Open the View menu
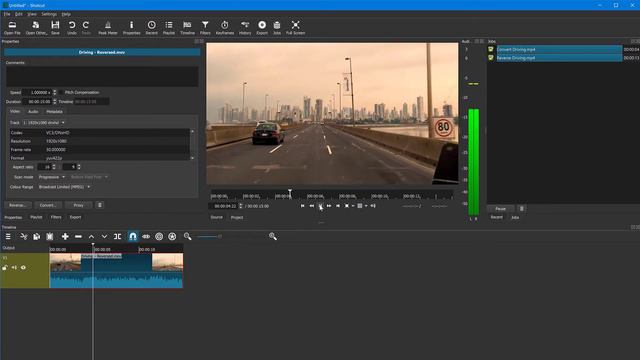Screen dimensions: 640x360 [32, 14]
